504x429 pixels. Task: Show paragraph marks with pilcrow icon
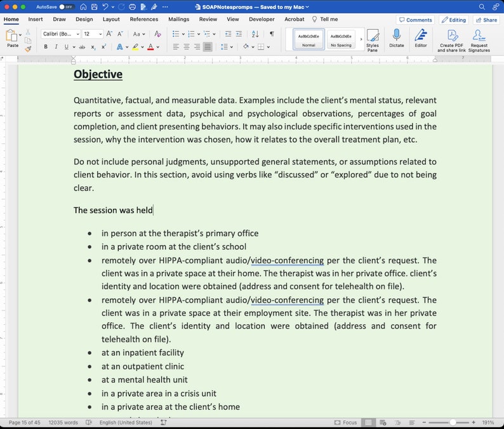(x=272, y=34)
